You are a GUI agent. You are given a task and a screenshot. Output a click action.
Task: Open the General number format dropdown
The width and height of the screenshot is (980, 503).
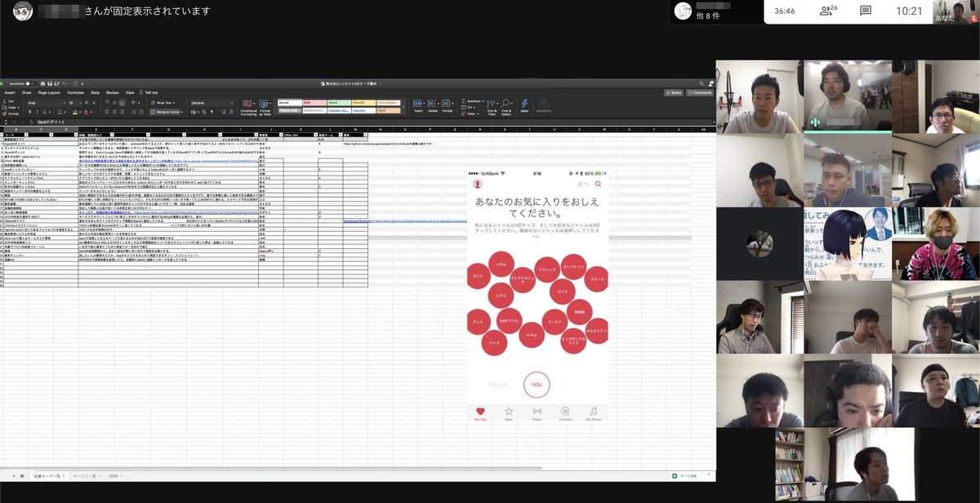click(x=212, y=103)
